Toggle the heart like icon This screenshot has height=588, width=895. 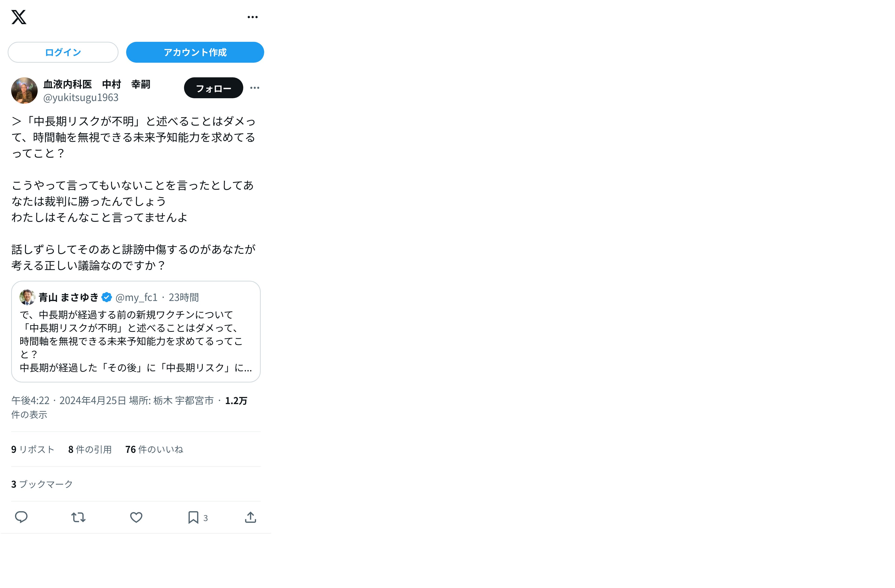(x=136, y=517)
